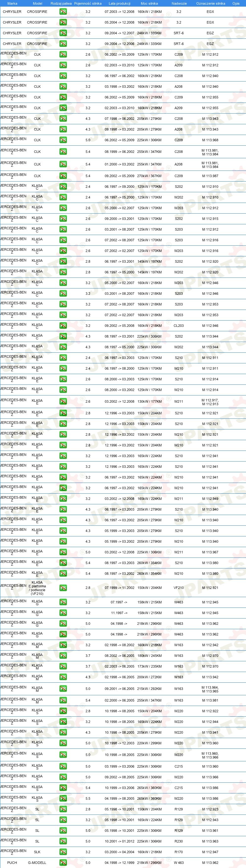Screen dimensions: 246x868
Task: Click fuel icon in Klasa E W211 2.6 row
Action: point(63,401)
